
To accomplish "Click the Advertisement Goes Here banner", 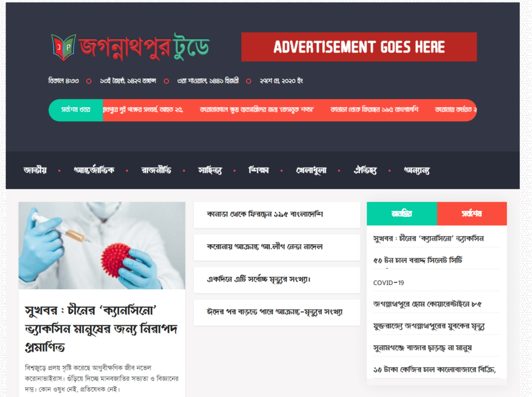I will click(359, 47).
